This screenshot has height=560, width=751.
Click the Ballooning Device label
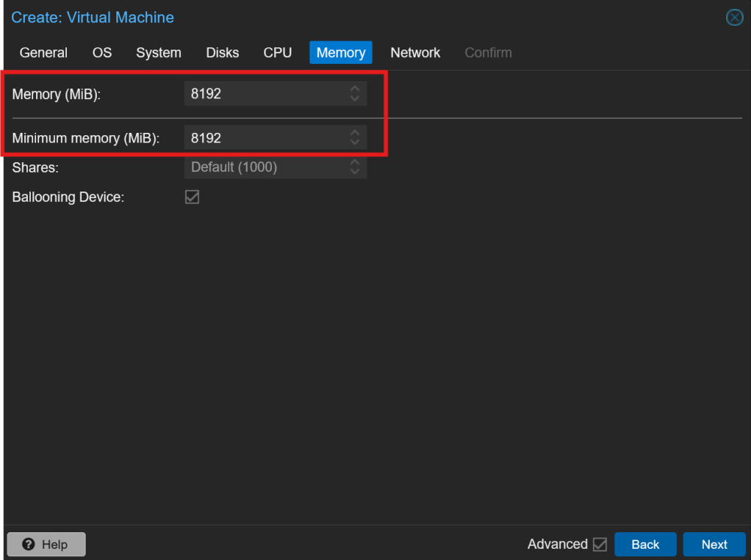coord(68,197)
